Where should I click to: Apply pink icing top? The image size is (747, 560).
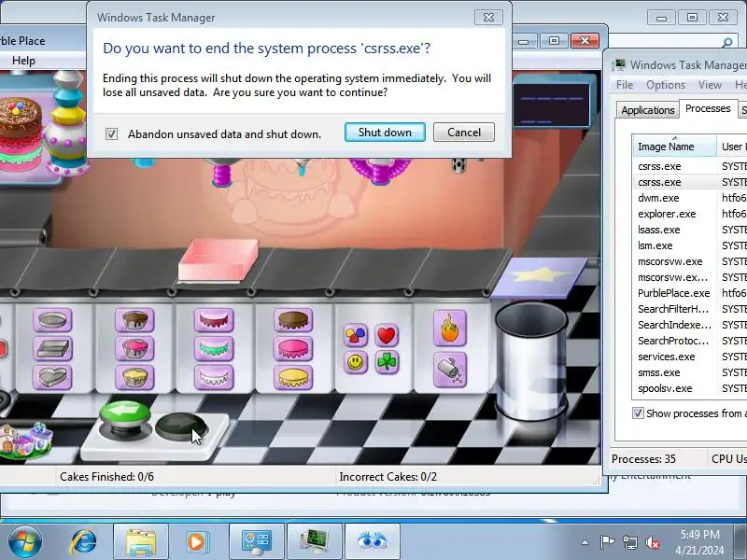point(293,348)
